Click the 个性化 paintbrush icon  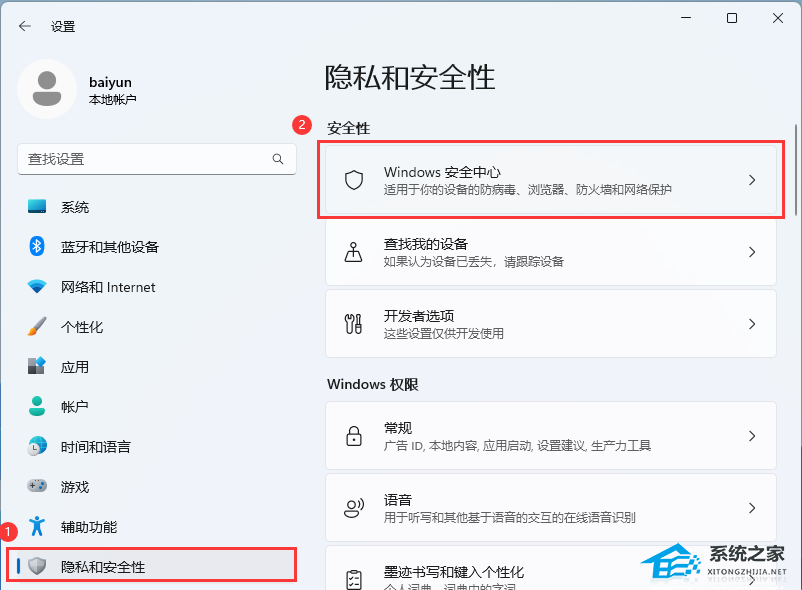(x=38, y=327)
